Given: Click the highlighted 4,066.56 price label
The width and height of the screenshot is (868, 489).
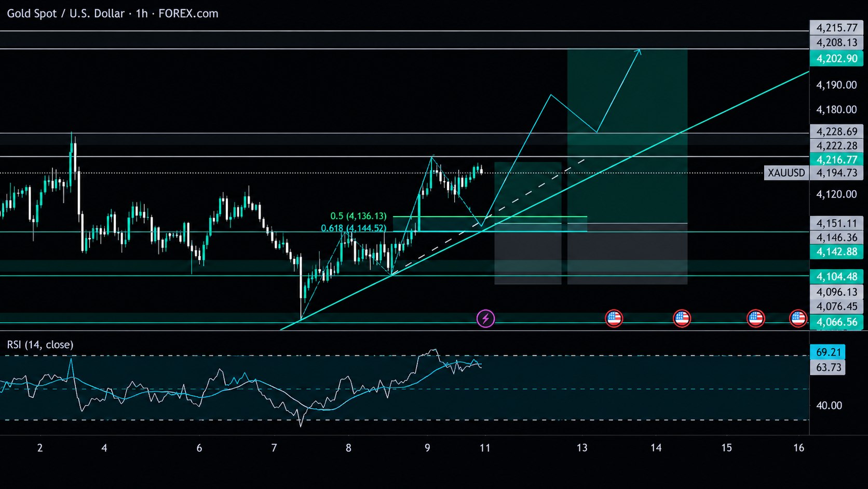Looking at the screenshot, I should 837,322.
